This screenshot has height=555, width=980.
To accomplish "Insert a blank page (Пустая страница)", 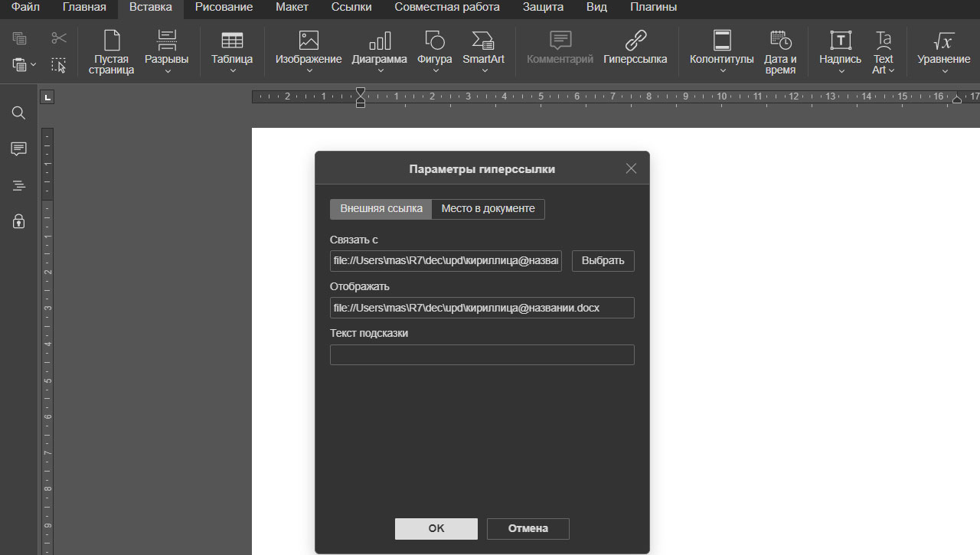I will (x=112, y=52).
